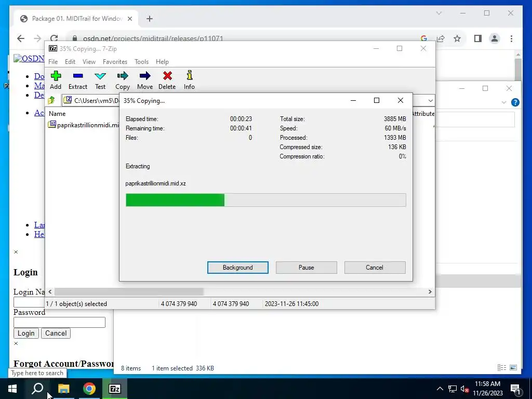Select the paprikastrillionmidi file row

(84, 125)
